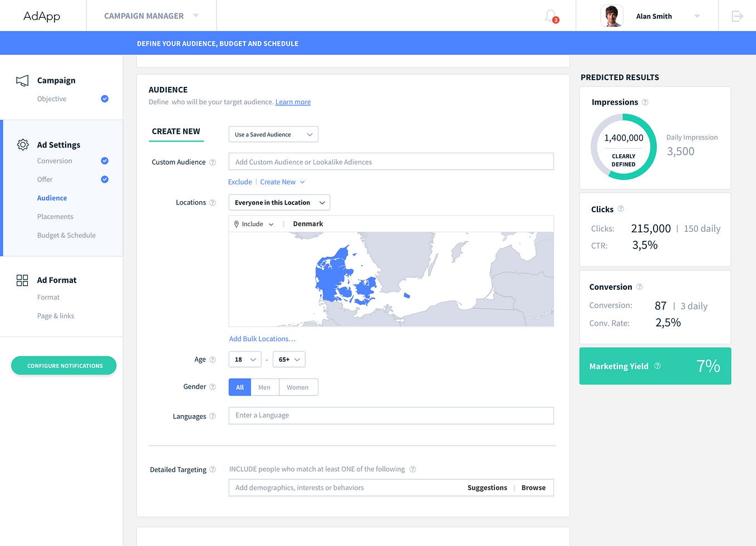Click the Campaign flag icon in sidebar
Image resolution: width=756 pixels, height=546 pixels.
tap(22, 80)
